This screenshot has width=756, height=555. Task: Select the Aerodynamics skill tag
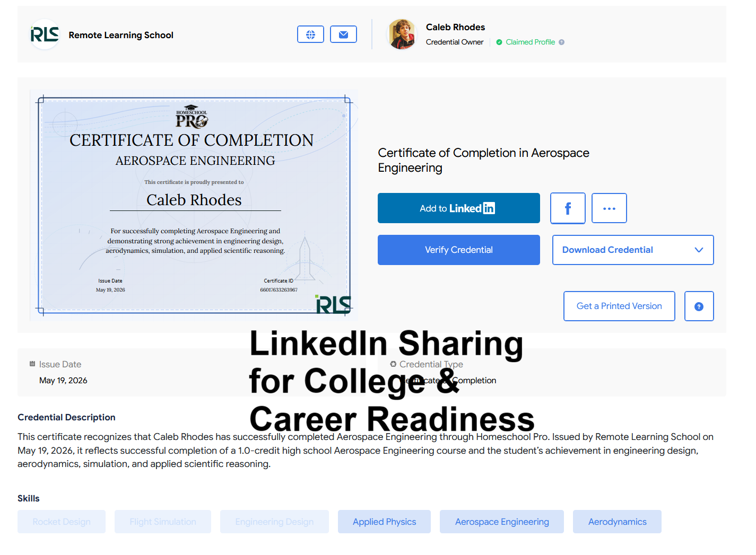pos(617,522)
